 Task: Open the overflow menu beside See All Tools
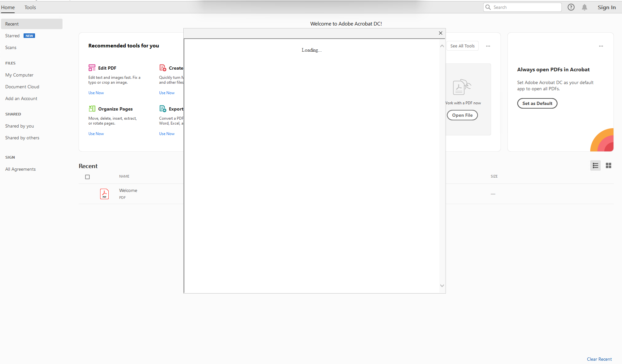tap(488, 46)
